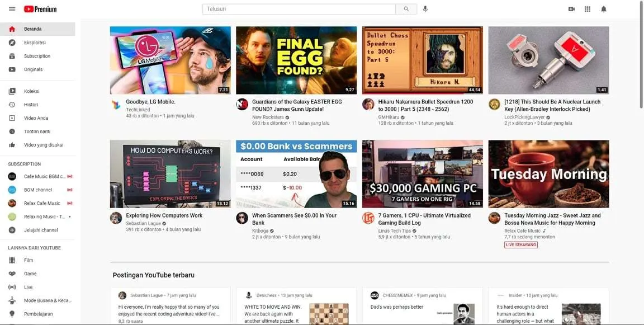Go to Sebastian Lague channel name link
The height and width of the screenshot is (325, 644).
pyautogui.click(x=143, y=224)
